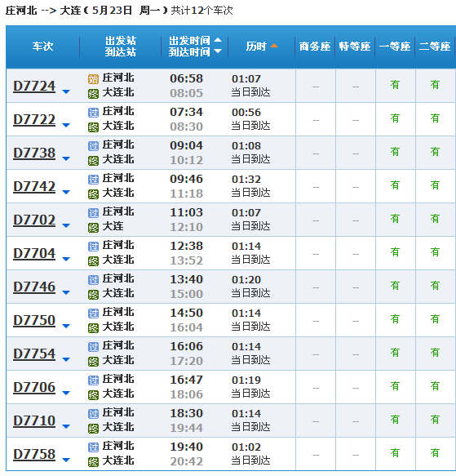Open train D7738 link
This screenshot has width=456, height=476.
34,153
